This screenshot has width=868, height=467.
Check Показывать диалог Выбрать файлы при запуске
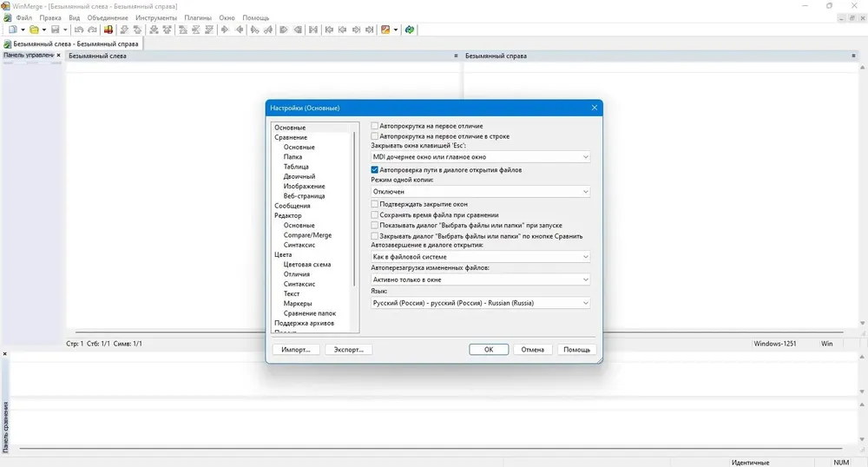tap(375, 225)
